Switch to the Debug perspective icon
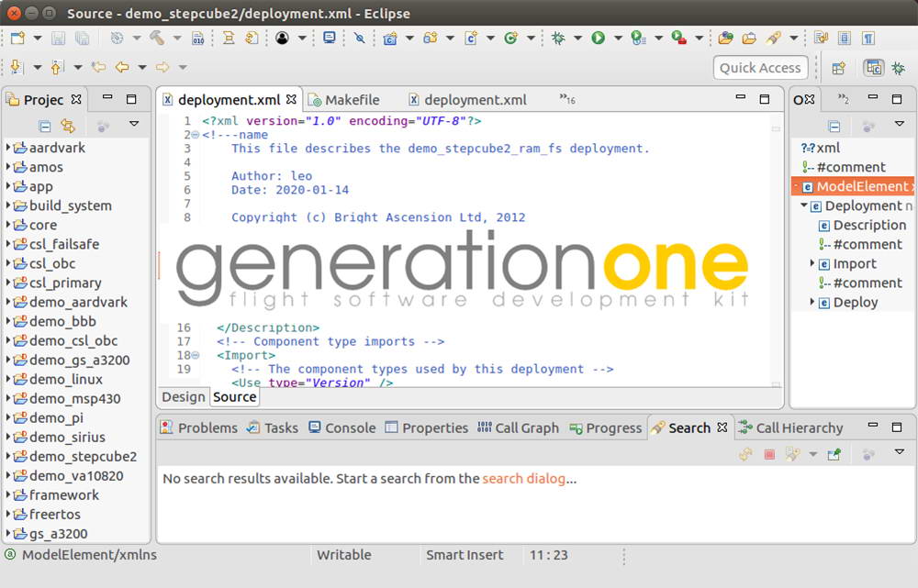 [898, 68]
